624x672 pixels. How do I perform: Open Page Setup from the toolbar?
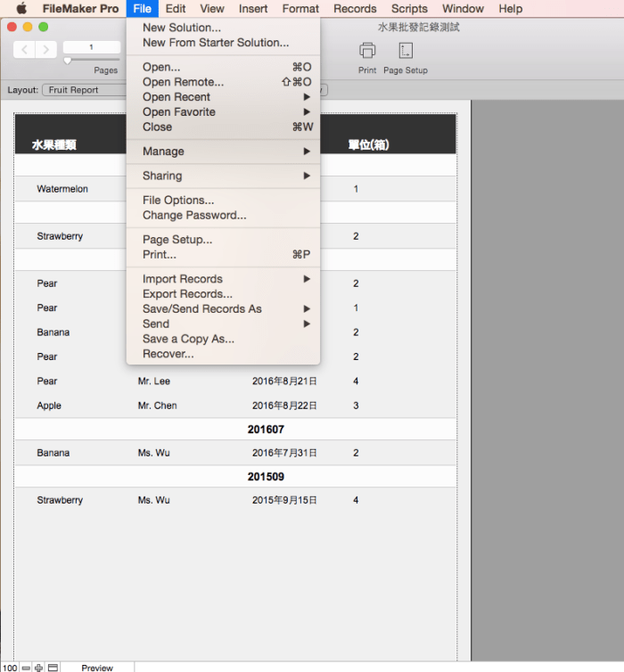coord(406,51)
